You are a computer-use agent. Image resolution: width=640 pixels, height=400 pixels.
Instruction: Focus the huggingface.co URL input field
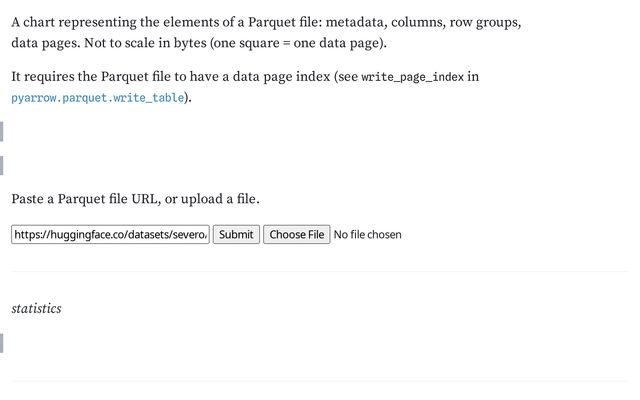click(x=110, y=234)
